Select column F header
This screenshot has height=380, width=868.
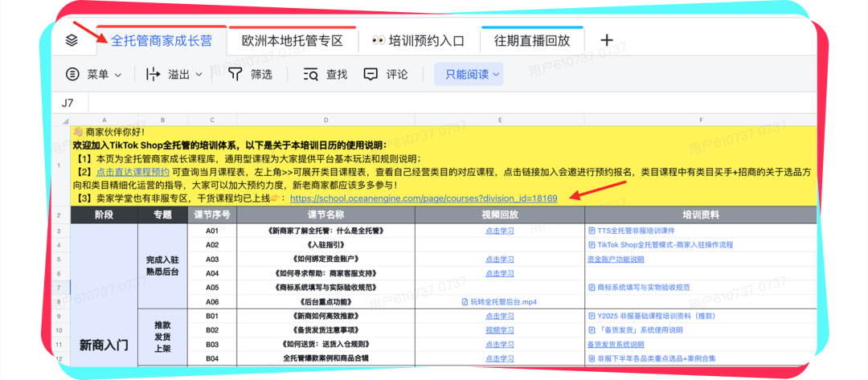[x=700, y=120]
